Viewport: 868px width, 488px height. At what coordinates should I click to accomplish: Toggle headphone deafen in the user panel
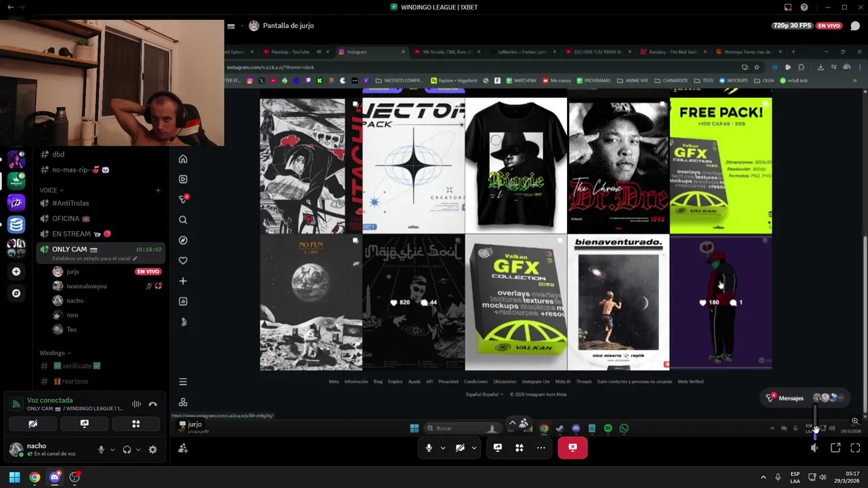tap(127, 449)
